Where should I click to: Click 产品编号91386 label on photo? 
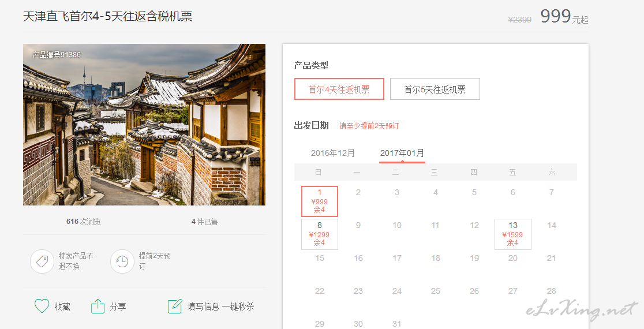[x=57, y=55]
